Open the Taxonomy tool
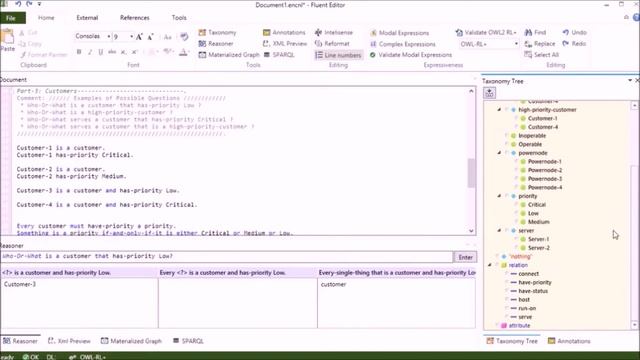Viewport: 640px width, 360px height. pos(217,32)
